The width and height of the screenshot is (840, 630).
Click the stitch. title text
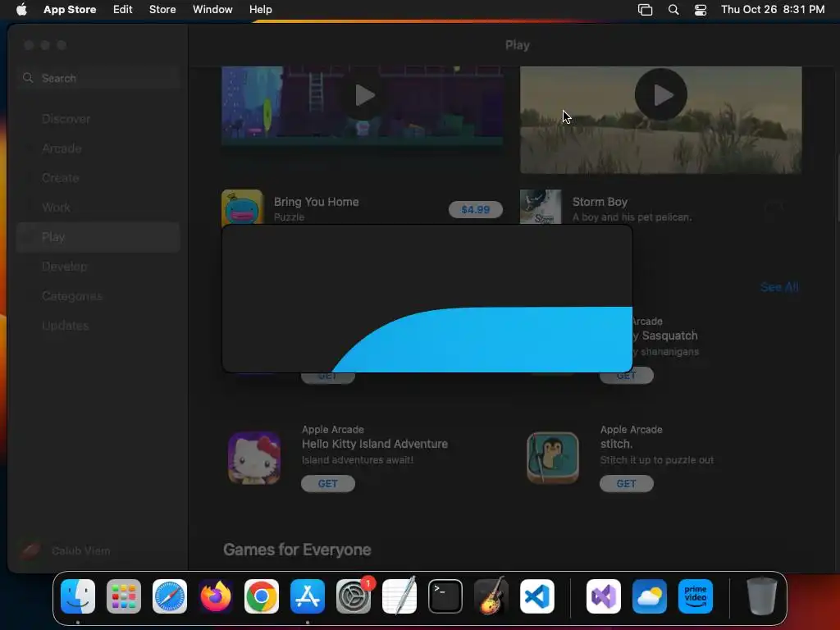(616, 444)
